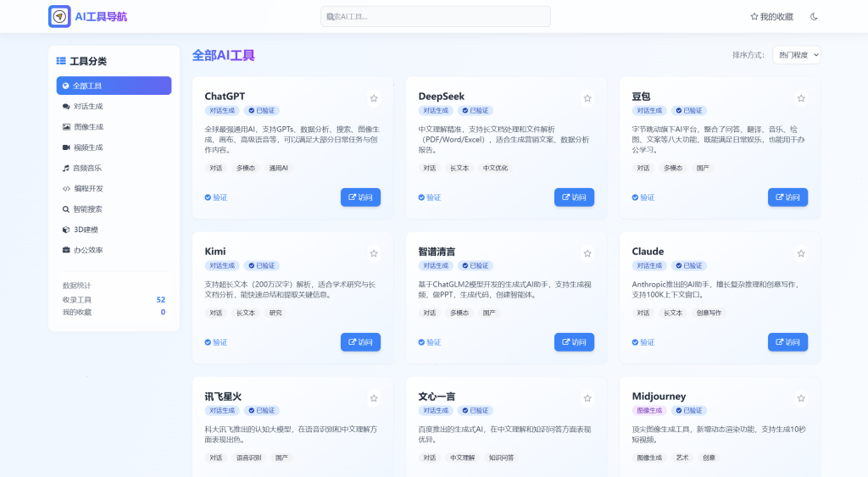Click the 搜索AI工具 search field
Image resolution: width=868 pixels, height=477 pixels.
435,16
